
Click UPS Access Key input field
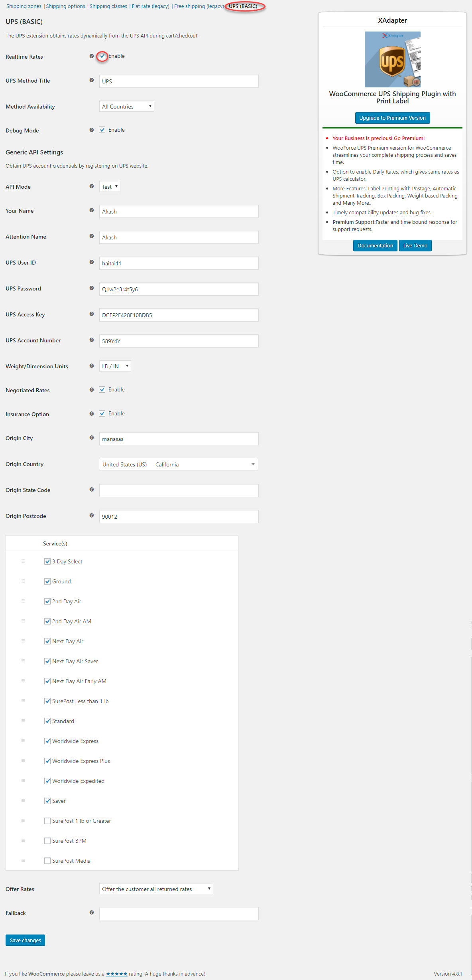pos(179,315)
